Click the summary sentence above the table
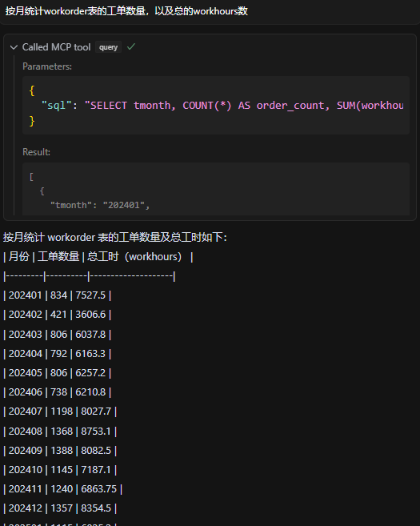 [x=115, y=238]
